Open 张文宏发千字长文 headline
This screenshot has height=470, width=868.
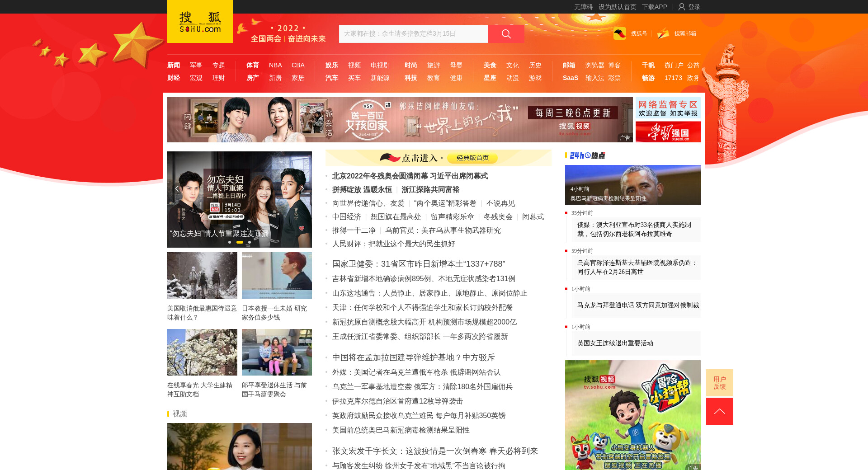[x=435, y=451]
